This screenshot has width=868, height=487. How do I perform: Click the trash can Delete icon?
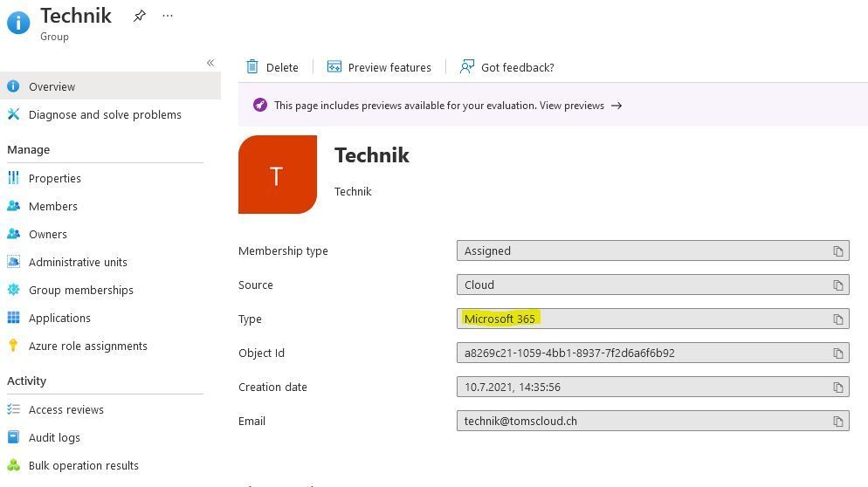pos(251,67)
